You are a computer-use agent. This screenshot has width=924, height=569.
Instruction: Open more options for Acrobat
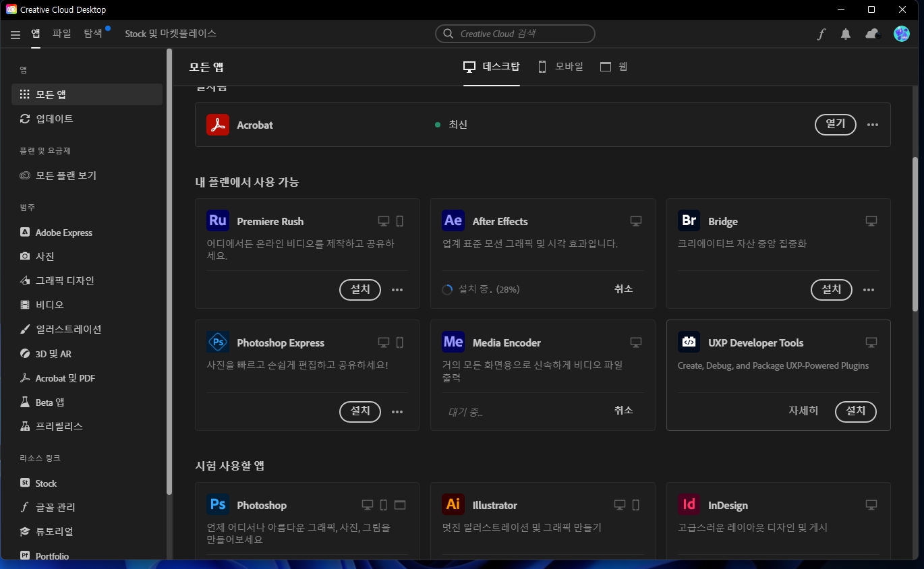click(873, 125)
